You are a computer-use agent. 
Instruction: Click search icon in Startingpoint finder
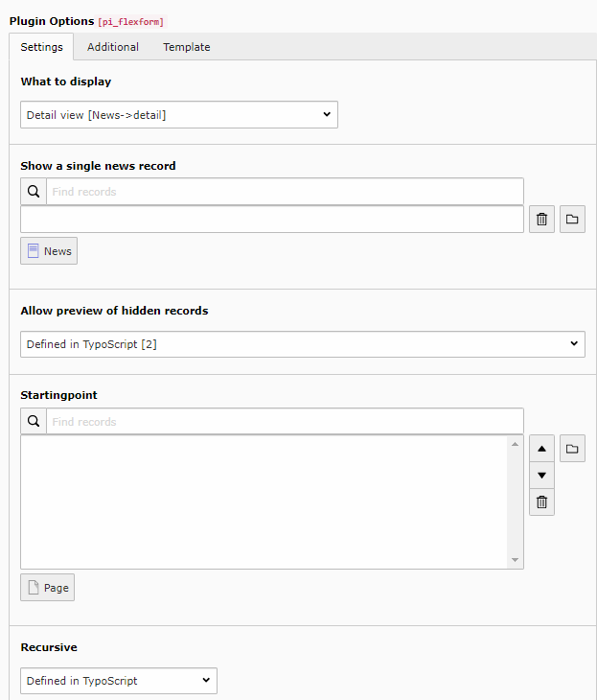pyautogui.click(x=34, y=422)
